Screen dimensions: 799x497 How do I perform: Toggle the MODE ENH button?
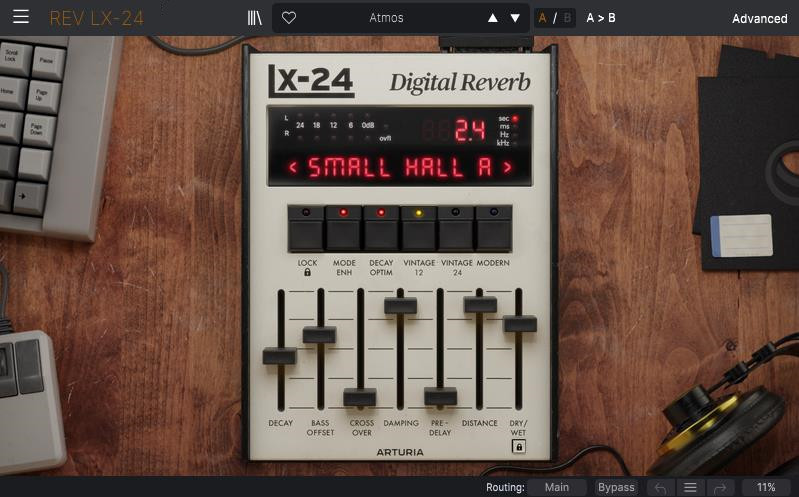pyautogui.click(x=343, y=228)
